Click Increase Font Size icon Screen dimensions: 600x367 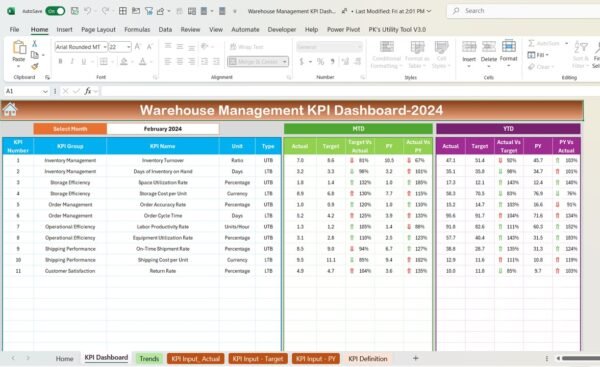138,47
